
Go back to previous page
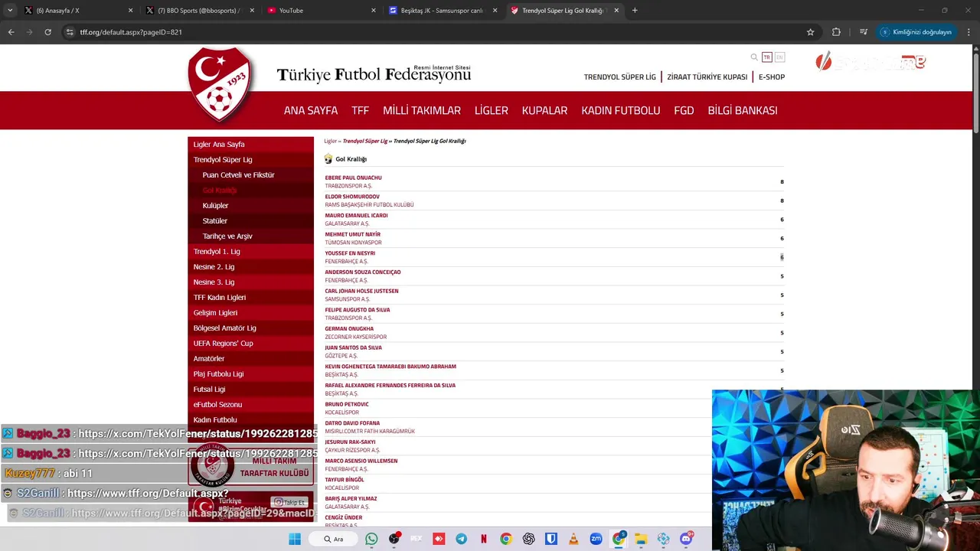[x=11, y=32]
